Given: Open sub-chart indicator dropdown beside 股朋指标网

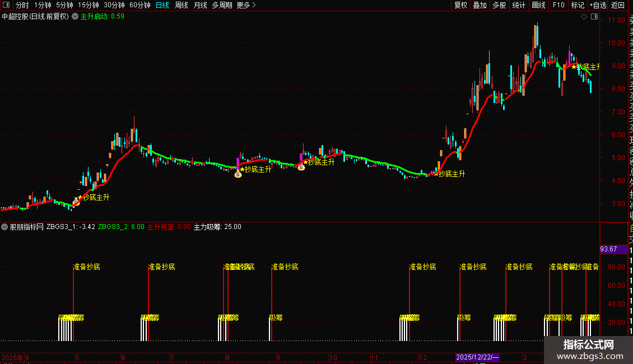Looking at the screenshot, I should 4,227.
